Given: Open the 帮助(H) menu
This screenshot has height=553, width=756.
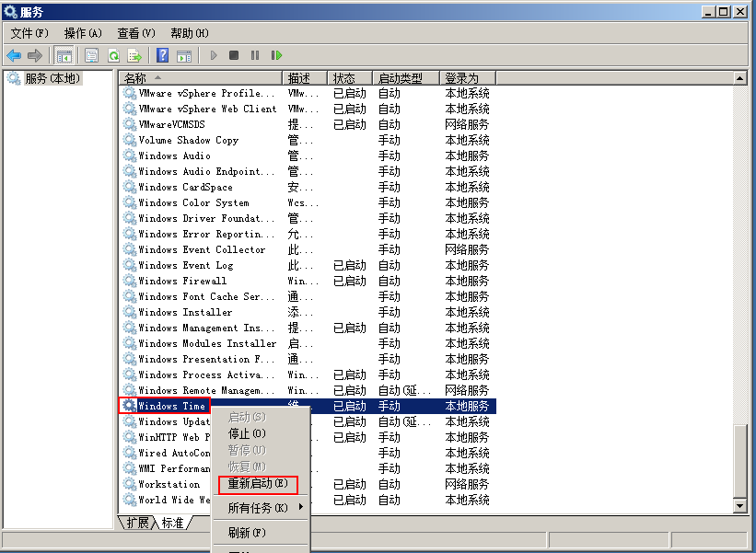Looking at the screenshot, I should pyautogui.click(x=190, y=33).
